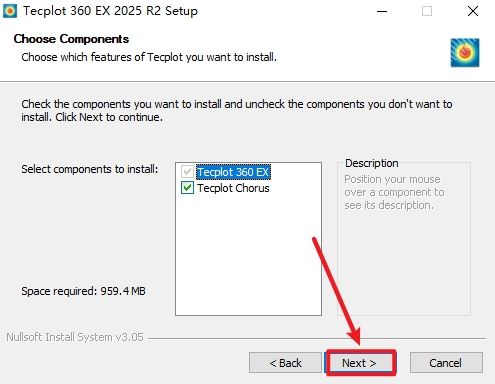495x384 pixels.
Task: Select the Tecplot Chorus component label
Action: (x=233, y=188)
